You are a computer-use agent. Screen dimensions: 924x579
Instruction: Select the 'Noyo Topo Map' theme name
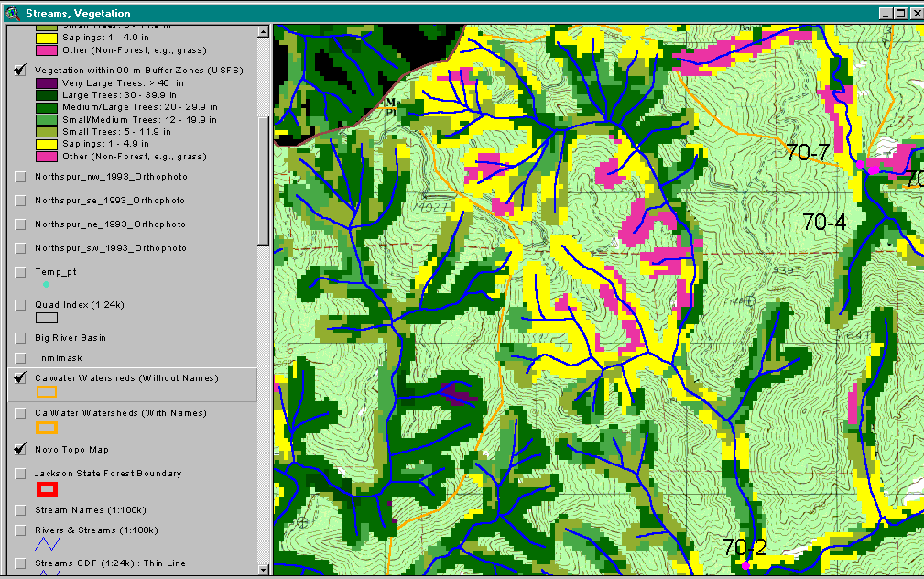point(72,450)
